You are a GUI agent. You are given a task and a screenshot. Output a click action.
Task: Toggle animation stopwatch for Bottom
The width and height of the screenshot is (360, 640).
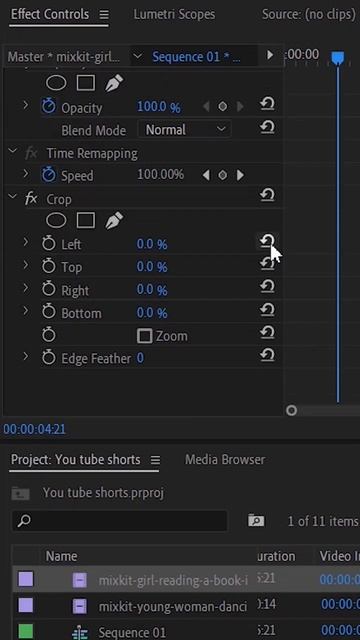[x=49, y=312]
